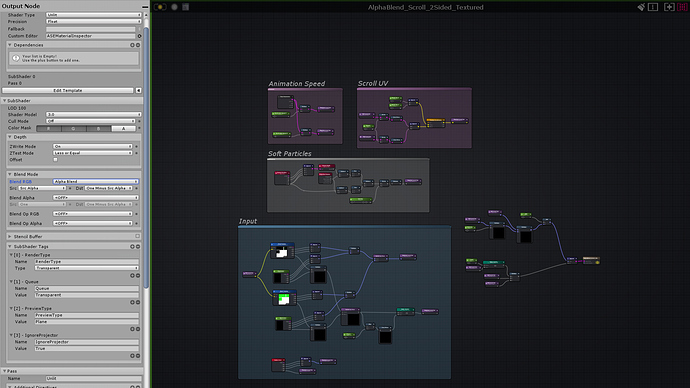Toggle Color Mask A channel

[124, 128]
